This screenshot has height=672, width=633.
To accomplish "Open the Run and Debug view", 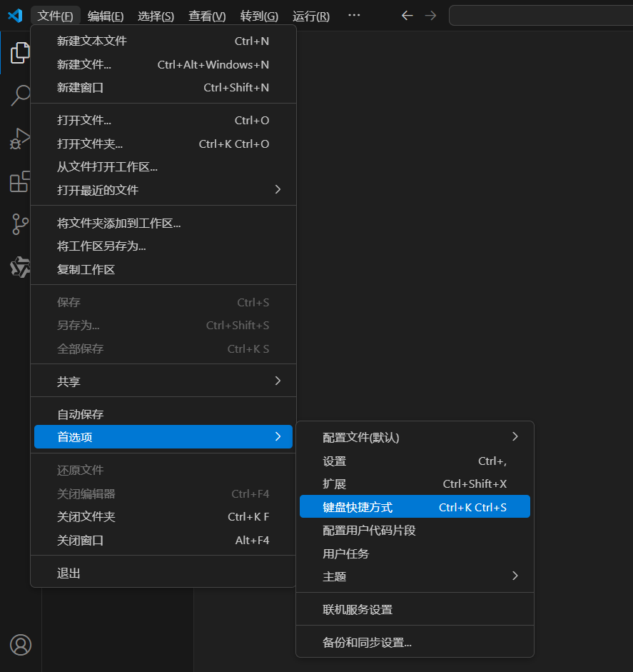I will tap(20, 139).
